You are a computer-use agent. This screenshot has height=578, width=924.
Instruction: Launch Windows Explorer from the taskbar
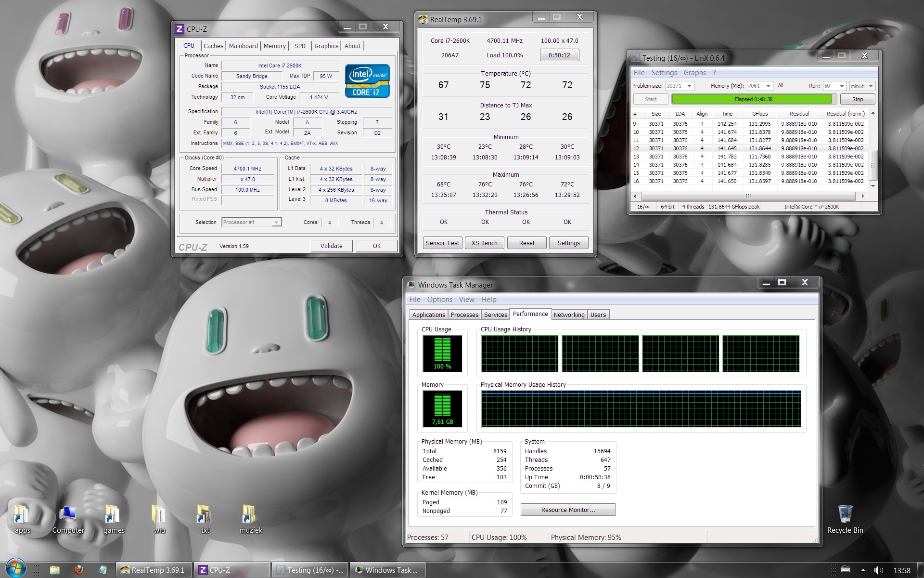click(x=54, y=570)
